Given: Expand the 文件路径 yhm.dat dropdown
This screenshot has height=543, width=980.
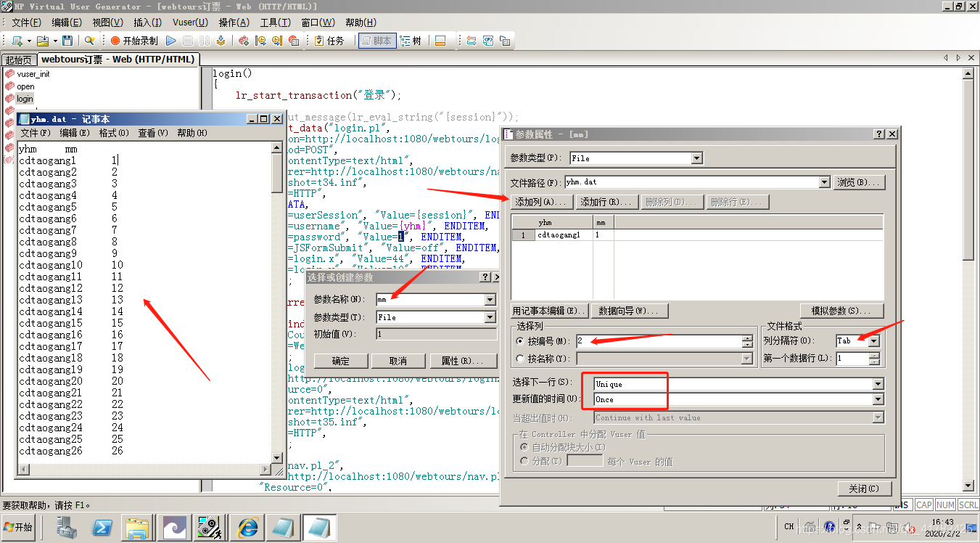Looking at the screenshot, I should coord(824,183).
